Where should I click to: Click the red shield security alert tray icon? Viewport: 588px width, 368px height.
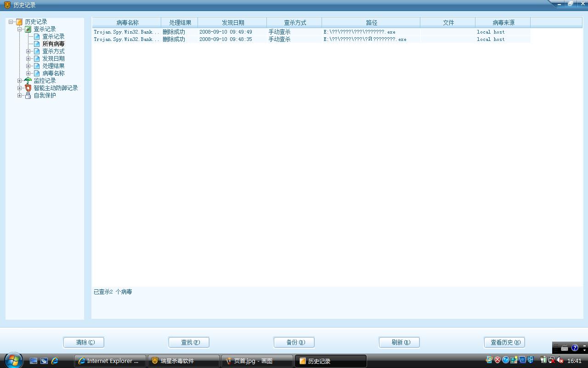[497, 360]
